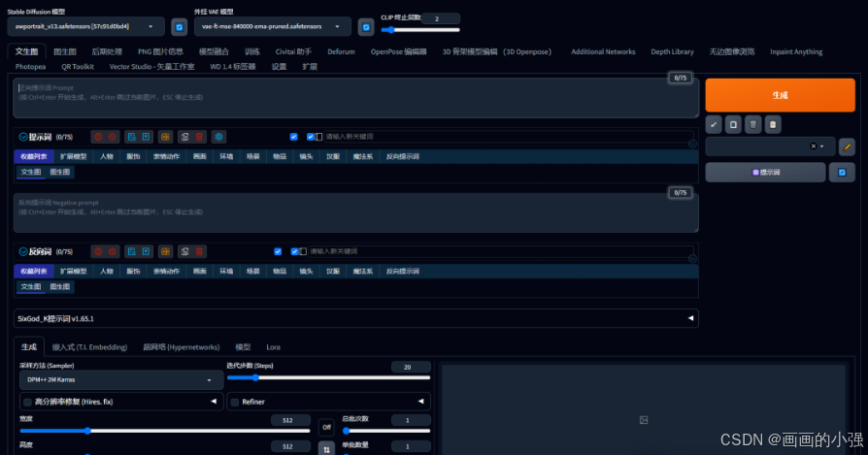Expand the Hires. fix options arrow
Image resolution: width=868 pixels, height=455 pixels.
[214, 402]
